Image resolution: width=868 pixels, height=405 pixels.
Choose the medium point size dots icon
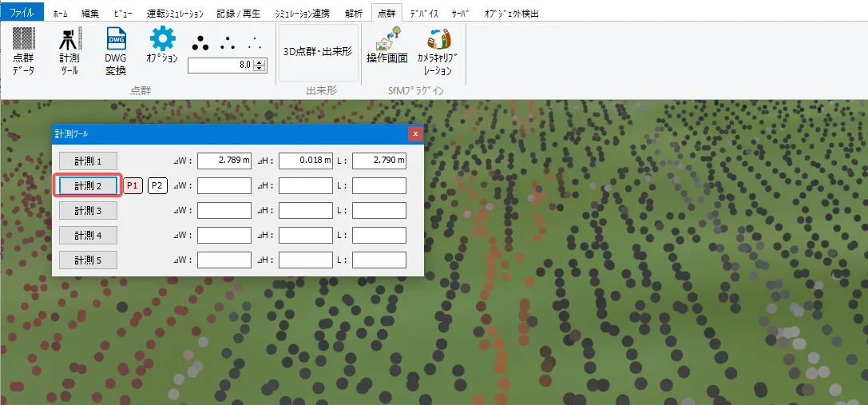click(x=228, y=43)
